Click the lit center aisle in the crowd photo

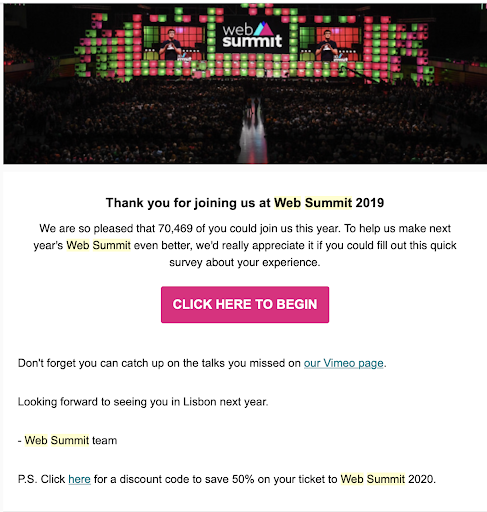253,133
